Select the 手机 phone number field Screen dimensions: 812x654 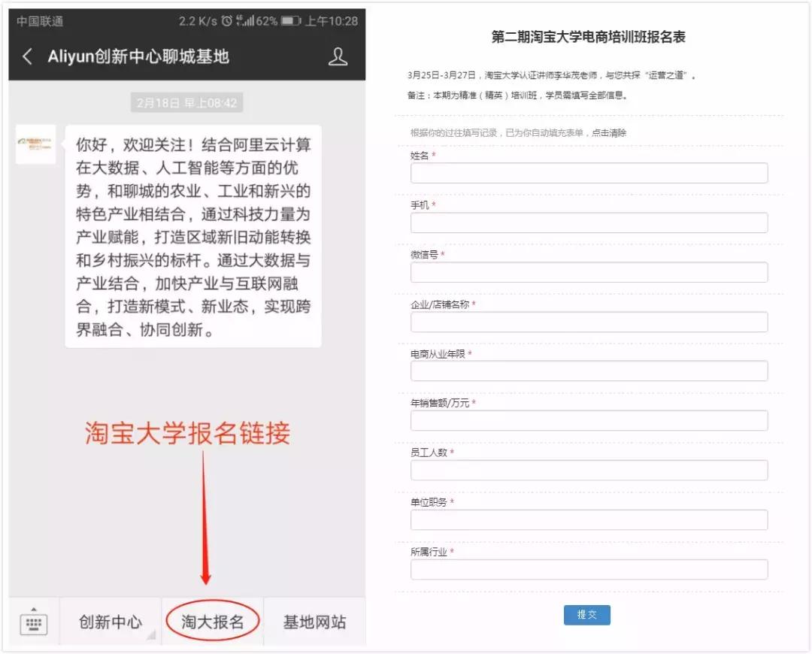coord(588,223)
